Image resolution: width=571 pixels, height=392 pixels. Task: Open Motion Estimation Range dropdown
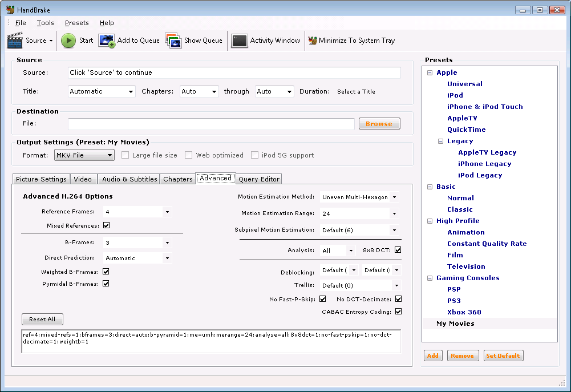(x=359, y=213)
